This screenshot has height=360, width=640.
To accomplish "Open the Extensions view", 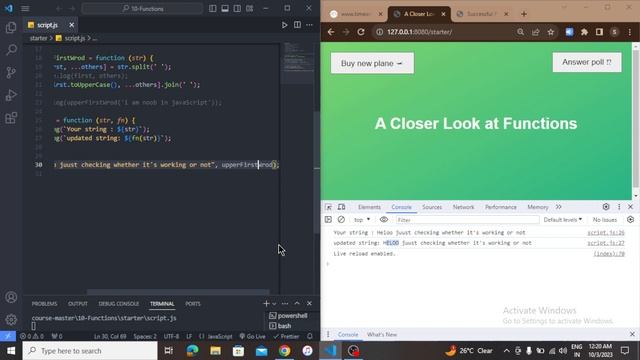I will 11,118.
